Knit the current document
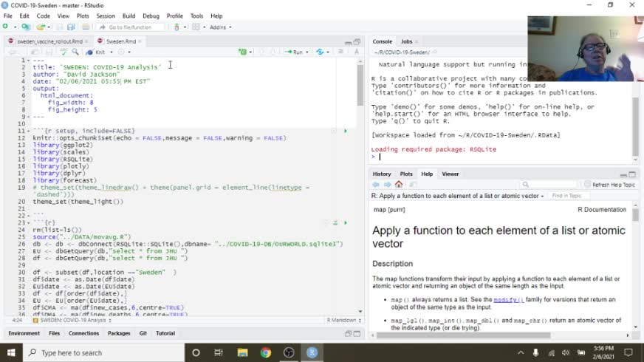Image resolution: width=644 pixels, height=362 pixels. (x=97, y=52)
